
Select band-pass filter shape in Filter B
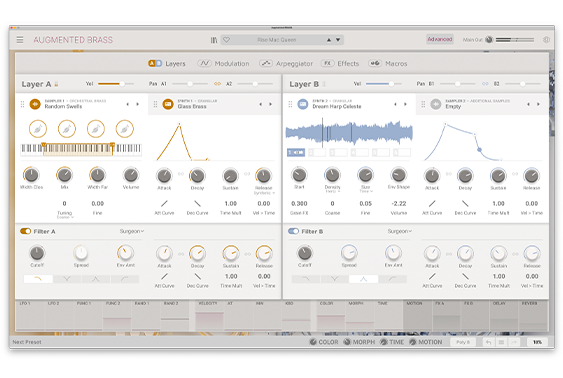coord(363,279)
